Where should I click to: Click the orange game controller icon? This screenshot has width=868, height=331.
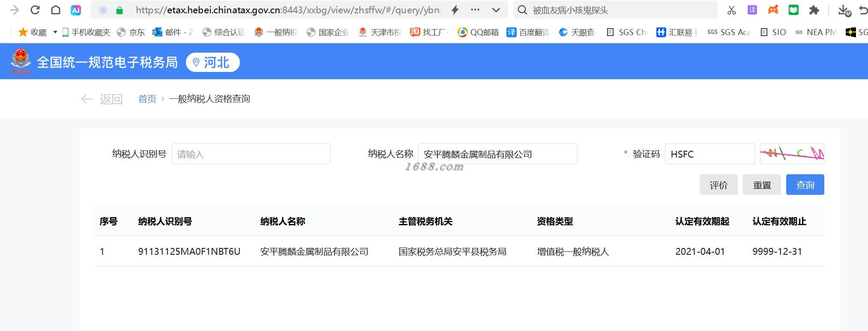[x=773, y=10]
